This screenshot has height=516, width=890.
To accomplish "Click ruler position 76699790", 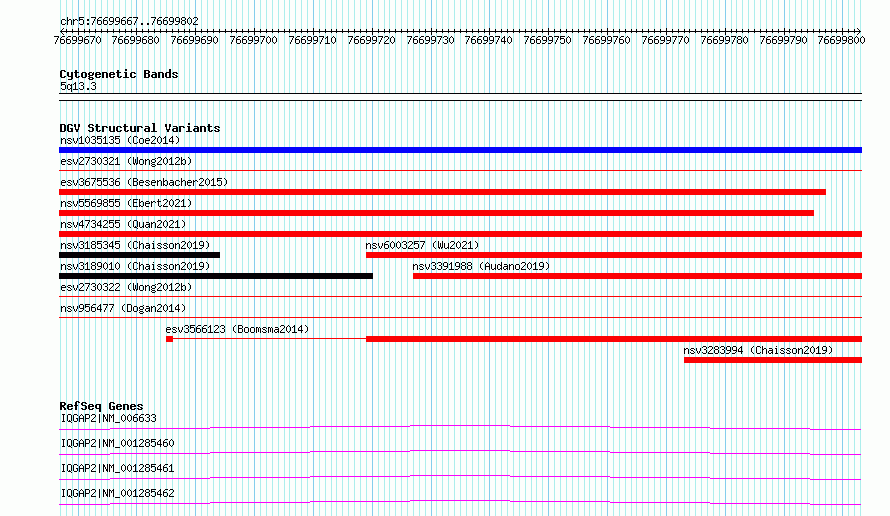I will (784, 40).
